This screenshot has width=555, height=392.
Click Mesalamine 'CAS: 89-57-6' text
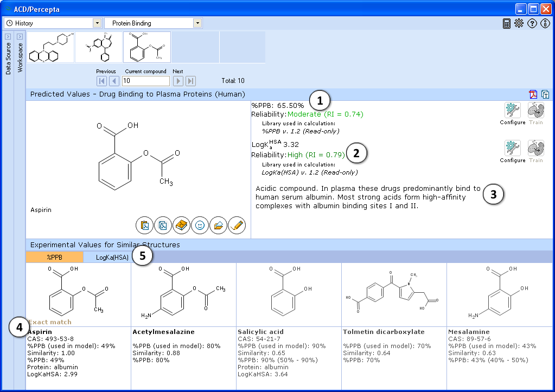coord(469,339)
